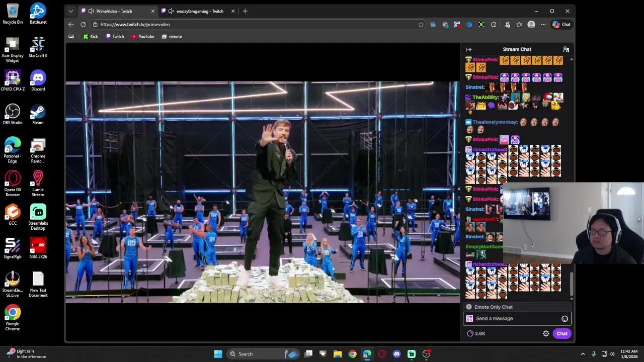Click the bookmarks bar first icon

[x=71, y=36]
